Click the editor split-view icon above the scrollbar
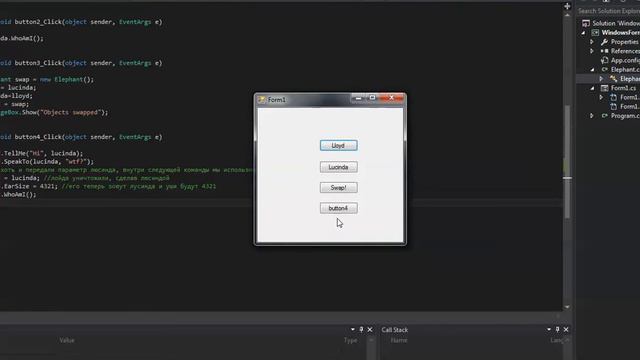Image resolution: width=640 pixels, height=360 pixels. coord(567,6)
